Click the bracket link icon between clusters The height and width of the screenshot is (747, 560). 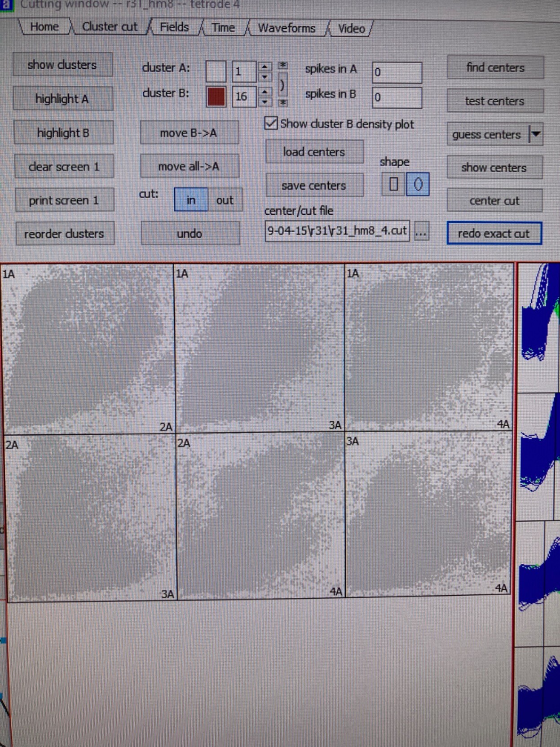tap(282, 84)
